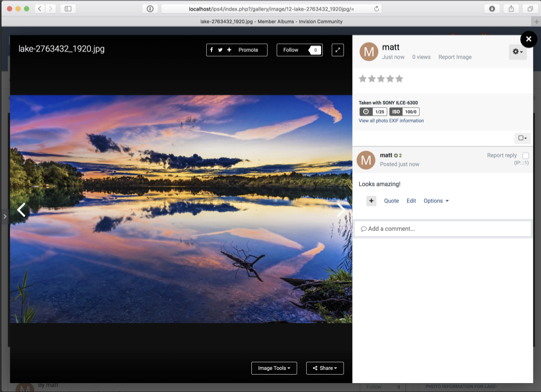541x392 pixels.
Task: Click the follower count bubble showing 0
Action: 315,50
